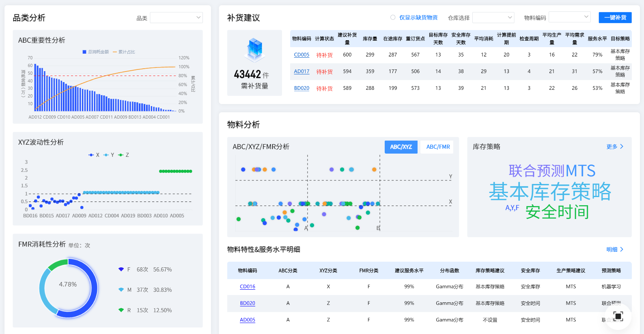The image size is (644, 334).
Task: Open the BD020 link in detail table
Action: point(248,303)
